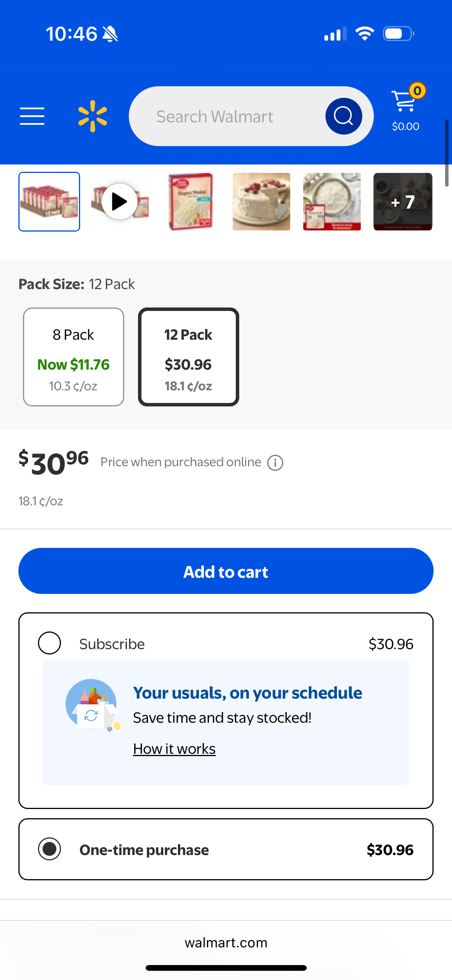Open the hamburger menu
The width and height of the screenshot is (452, 980).
[32, 116]
